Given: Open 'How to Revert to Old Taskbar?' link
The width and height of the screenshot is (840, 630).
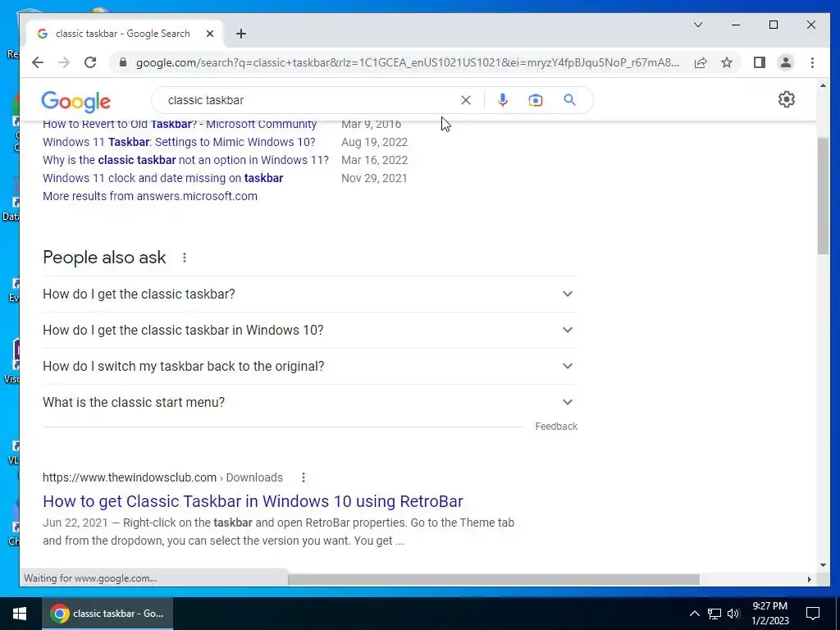Looking at the screenshot, I should click(180, 125).
